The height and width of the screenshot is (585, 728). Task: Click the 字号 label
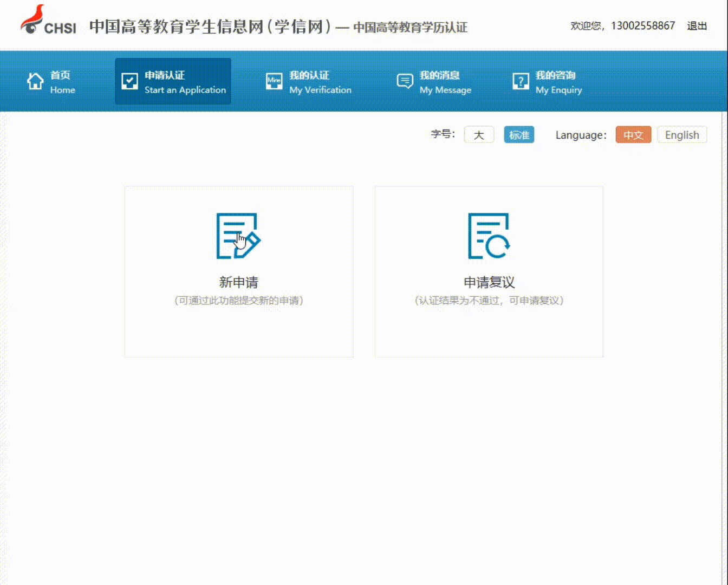443,134
